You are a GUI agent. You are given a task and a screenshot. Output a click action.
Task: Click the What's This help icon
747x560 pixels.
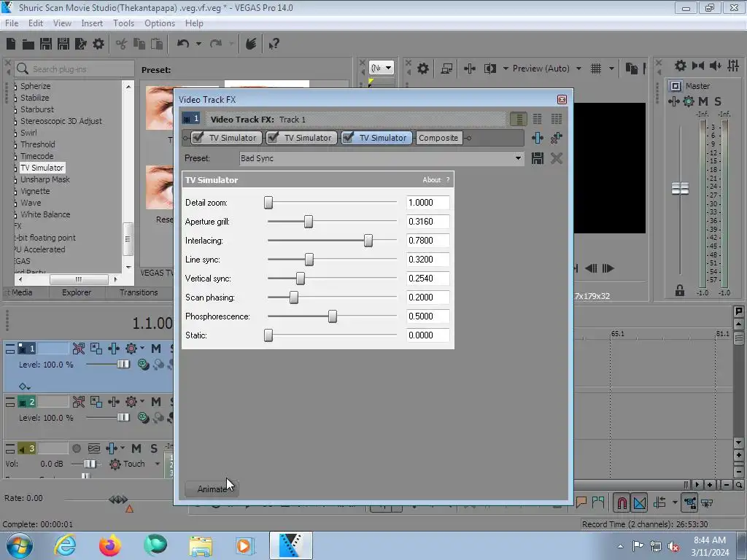(x=274, y=44)
